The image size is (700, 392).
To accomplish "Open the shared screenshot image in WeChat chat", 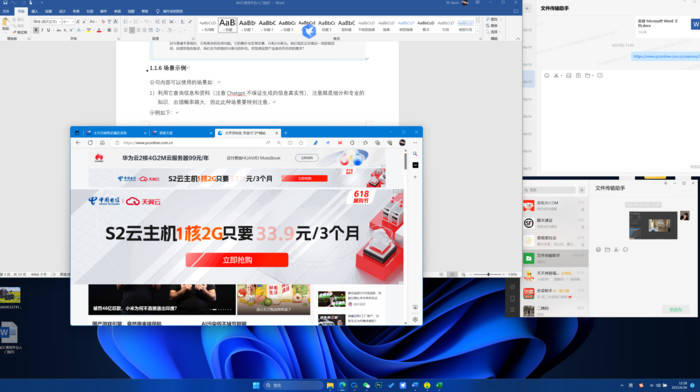I will 653,225.
